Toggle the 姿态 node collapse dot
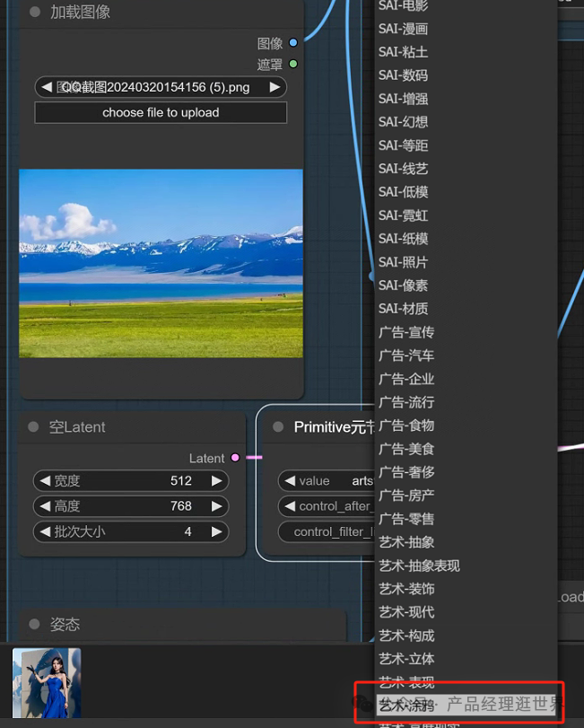 coord(34,624)
